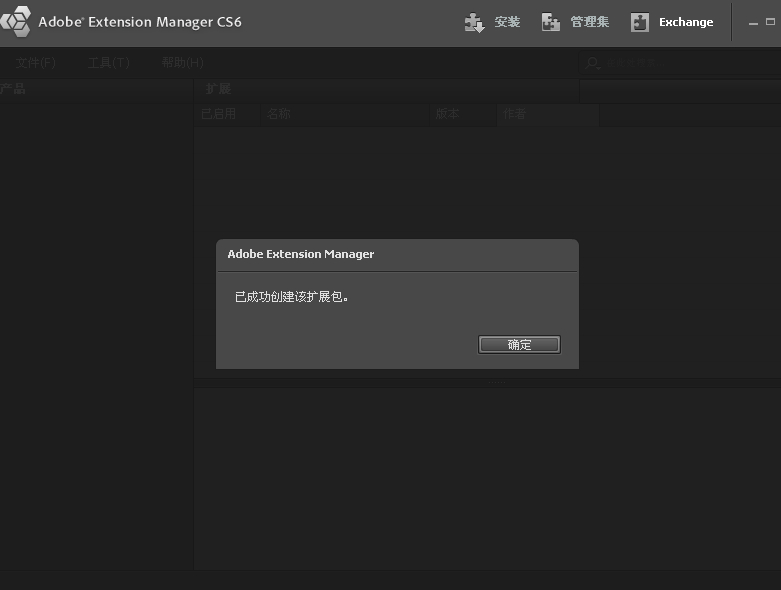Open 管理集 from the top toolbar
Image resolution: width=781 pixels, height=590 pixels.
590,22
